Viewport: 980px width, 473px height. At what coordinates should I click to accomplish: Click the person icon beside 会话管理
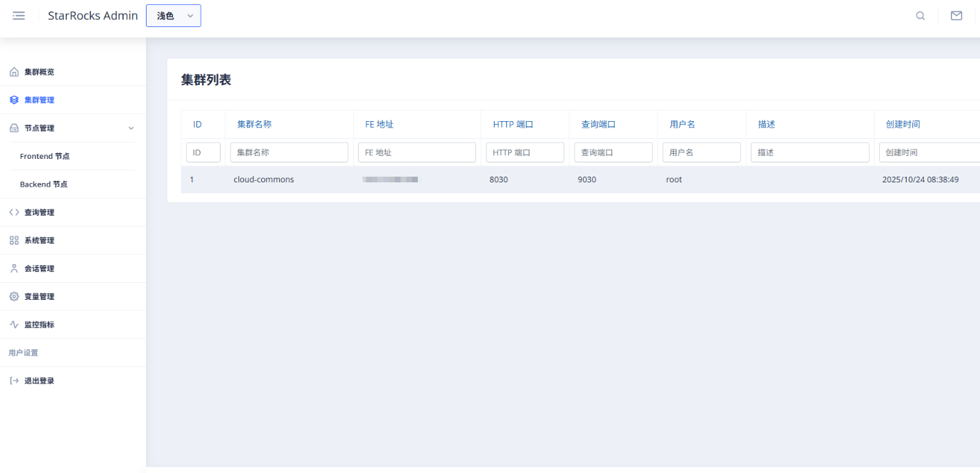pos(14,269)
